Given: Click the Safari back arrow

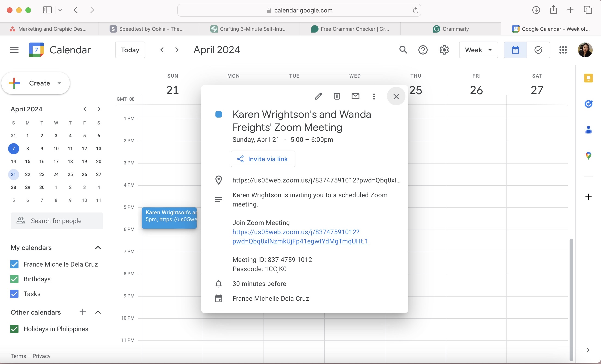Looking at the screenshot, I should click(76, 10).
